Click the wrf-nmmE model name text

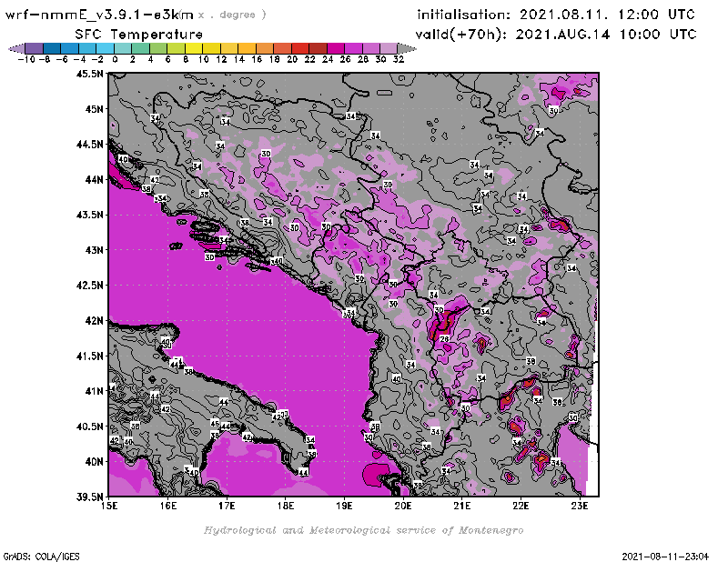click(98, 15)
